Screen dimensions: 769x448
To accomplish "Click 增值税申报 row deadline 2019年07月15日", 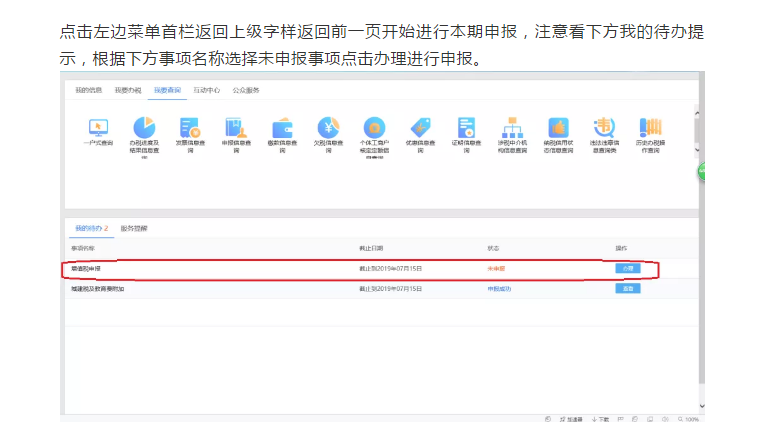I will click(x=390, y=269).
